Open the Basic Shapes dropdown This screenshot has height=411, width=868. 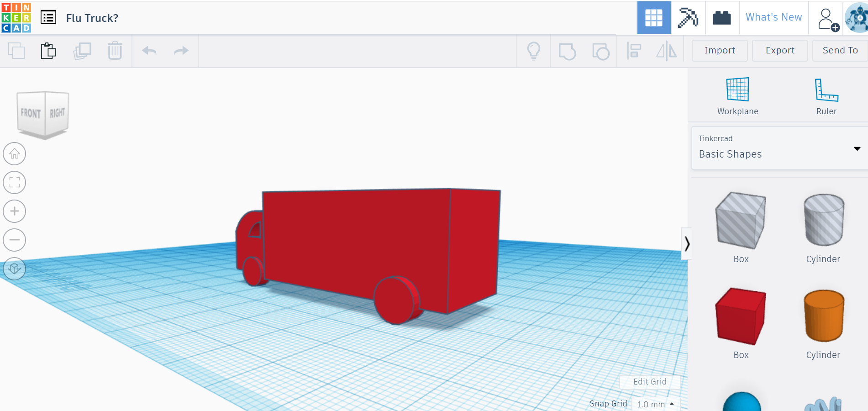(780, 148)
